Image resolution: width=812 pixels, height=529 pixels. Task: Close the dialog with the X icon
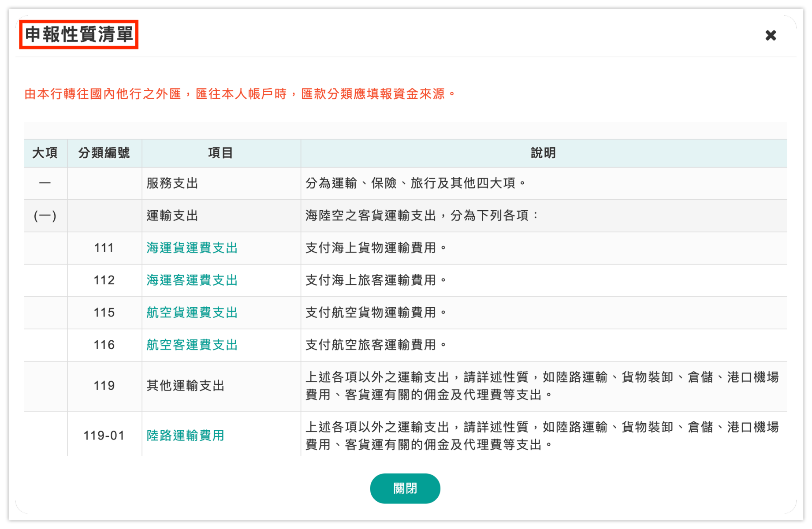click(771, 36)
